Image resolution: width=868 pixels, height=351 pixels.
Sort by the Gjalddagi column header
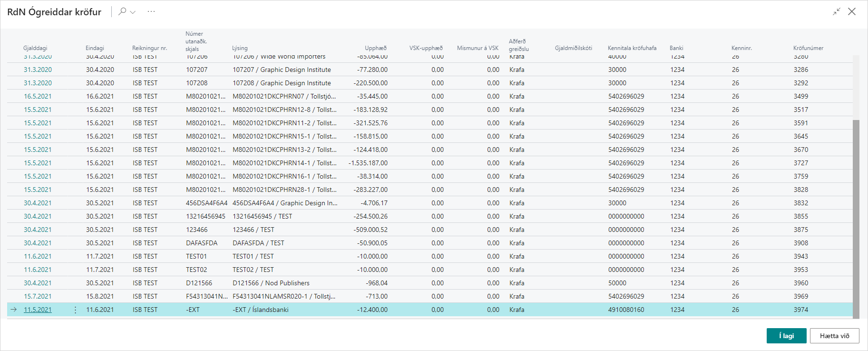click(35, 48)
